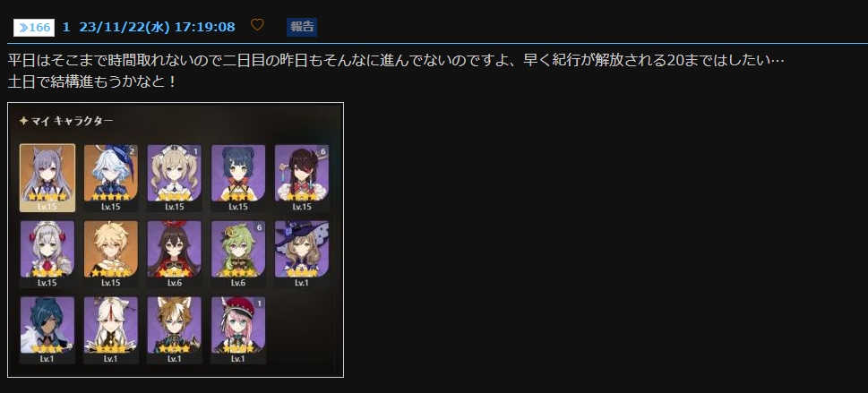
Task: Select the blue-hat white-haired character with badge 2
Action: (x=111, y=177)
